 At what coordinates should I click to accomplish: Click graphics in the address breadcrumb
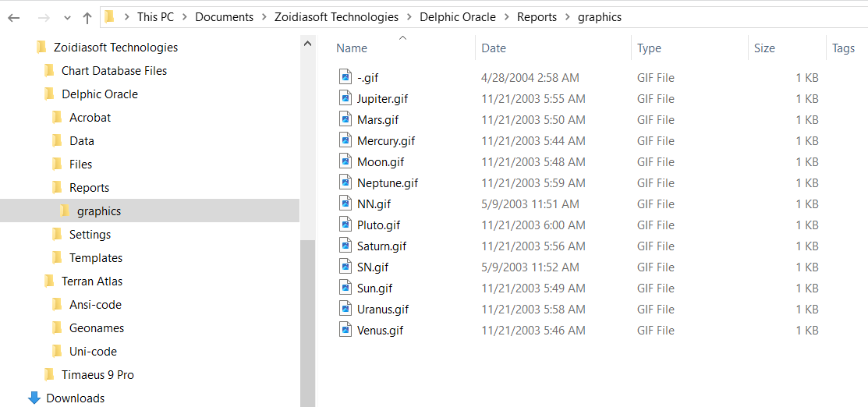point(600,17)
